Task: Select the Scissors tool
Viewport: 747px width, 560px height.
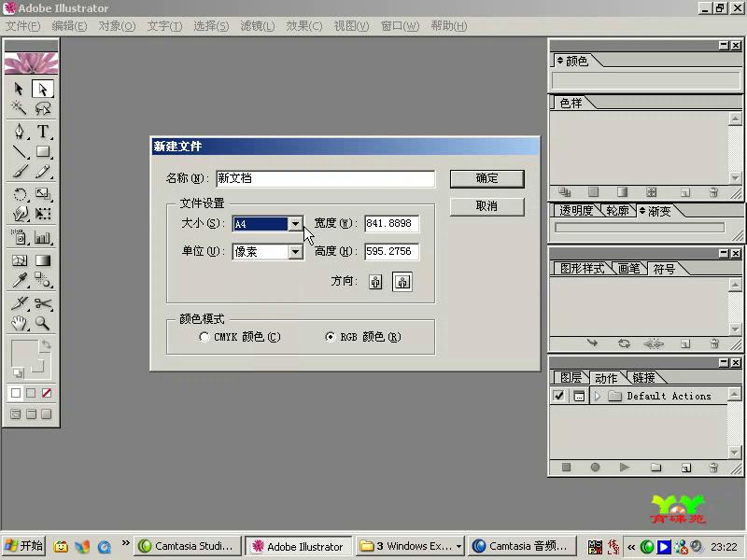Action: (43, 303)
